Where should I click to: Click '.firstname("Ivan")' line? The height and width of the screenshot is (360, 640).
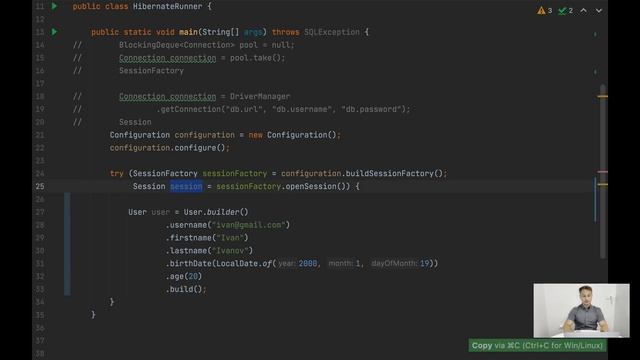click(207, 238)
